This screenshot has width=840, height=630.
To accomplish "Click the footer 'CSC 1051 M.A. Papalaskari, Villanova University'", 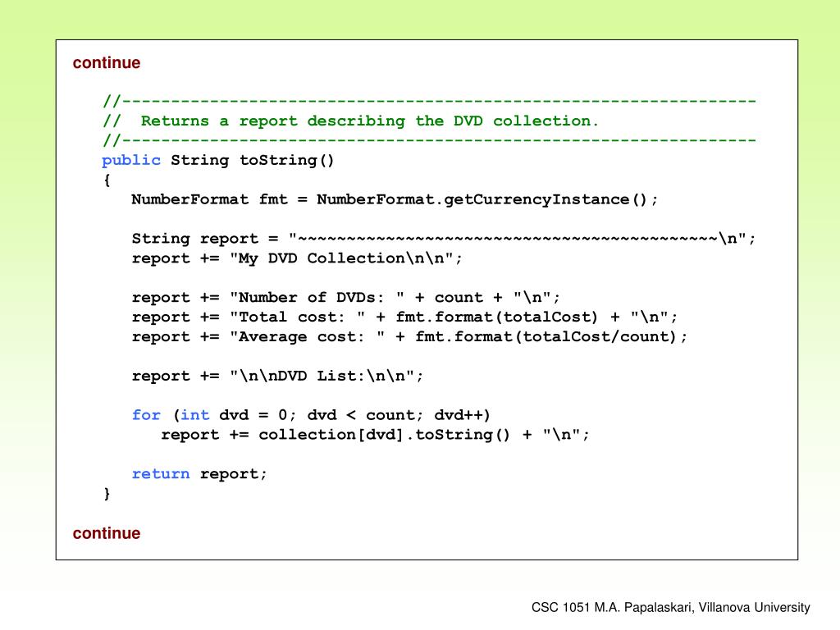I will (671, 608).
